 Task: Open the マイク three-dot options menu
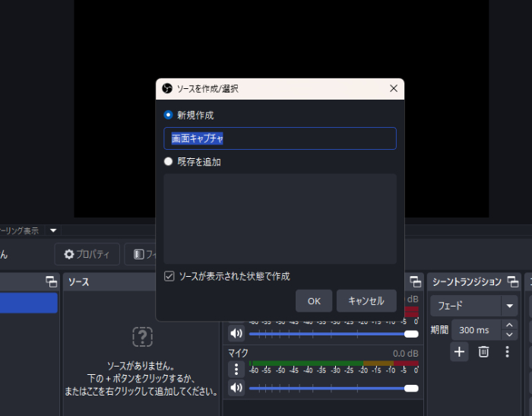coord(236,369)
